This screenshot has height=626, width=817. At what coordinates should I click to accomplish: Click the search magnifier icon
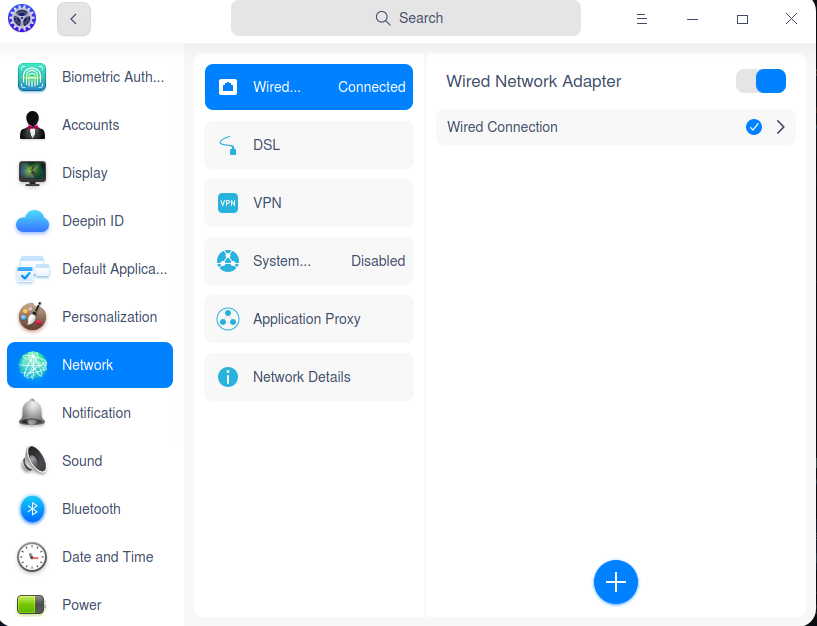click(383, 18)
